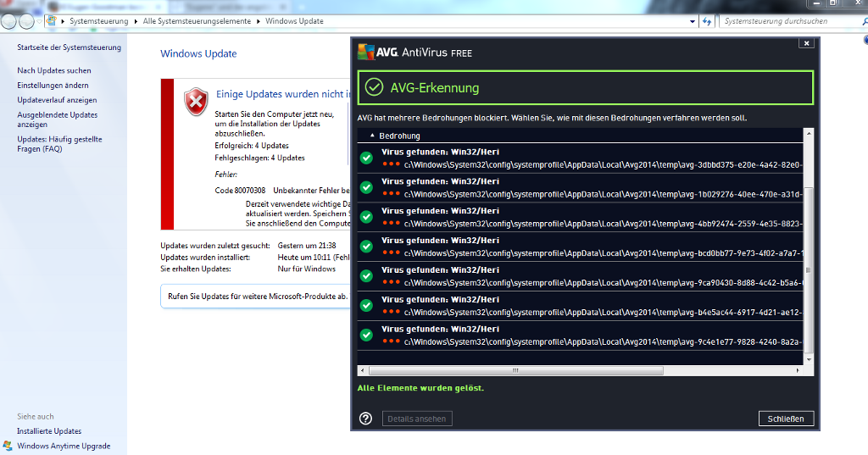The height and width of the screenshot is (455, 868).
Task: Click the green check for avg-9ca90430 threat
Action: click(x=366, y=275)
